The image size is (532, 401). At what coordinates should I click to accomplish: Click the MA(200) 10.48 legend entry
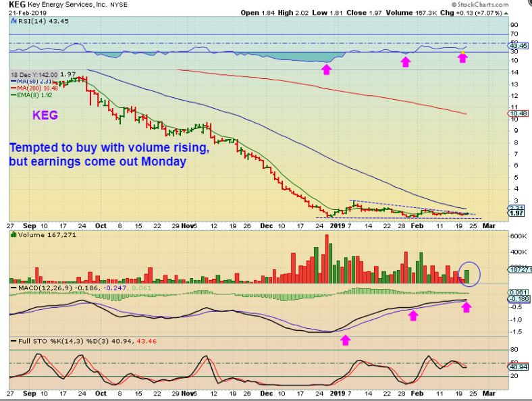click(x=34, y=88)
